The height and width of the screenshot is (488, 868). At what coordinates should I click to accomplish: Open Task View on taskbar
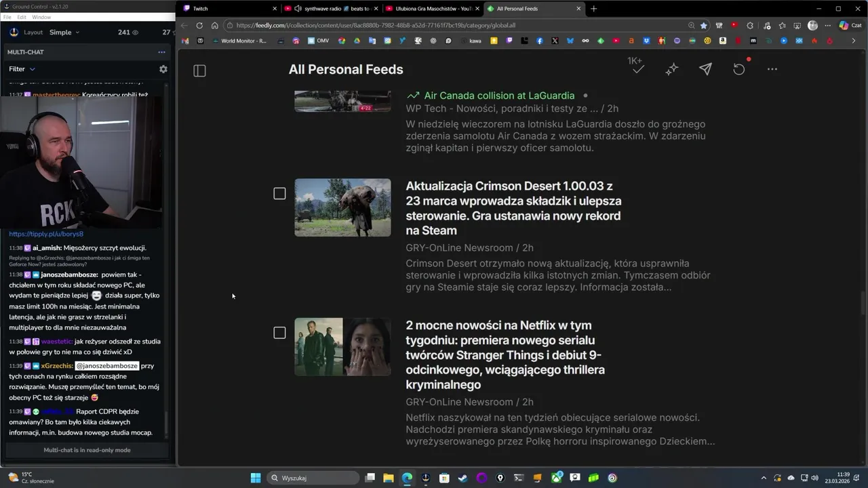point(370,478)
